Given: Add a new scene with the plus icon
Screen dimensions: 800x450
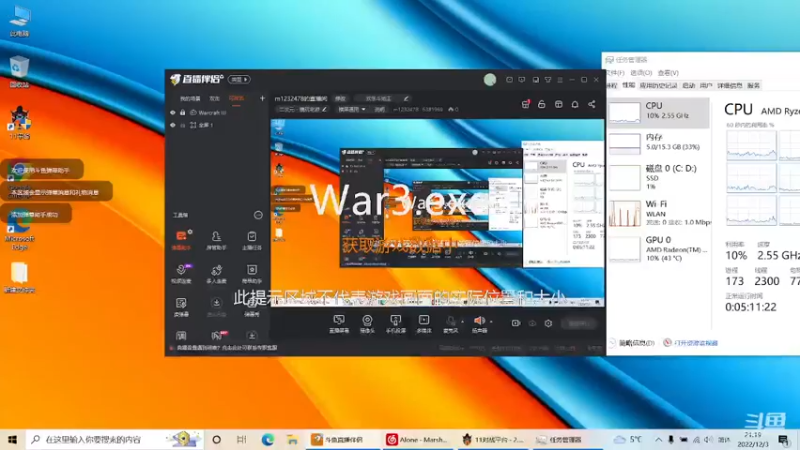Looking at the screenshot, I should (x=262, y=98).
